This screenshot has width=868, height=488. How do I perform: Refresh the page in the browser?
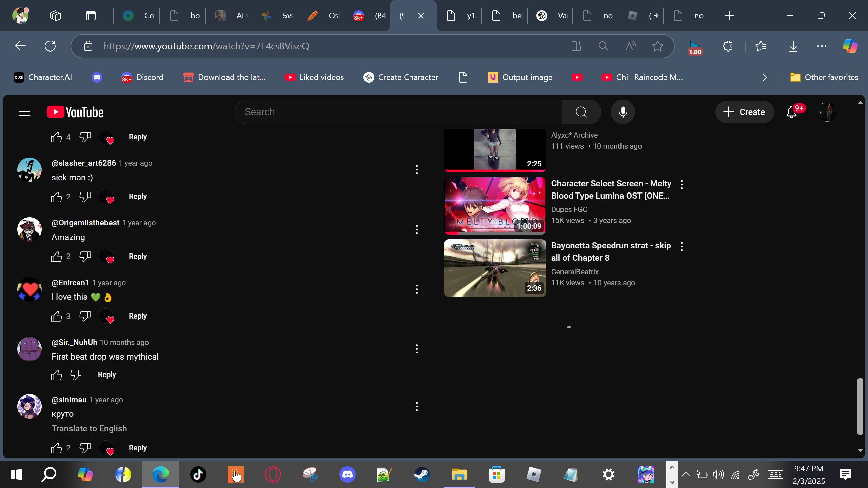pos(50,46)
